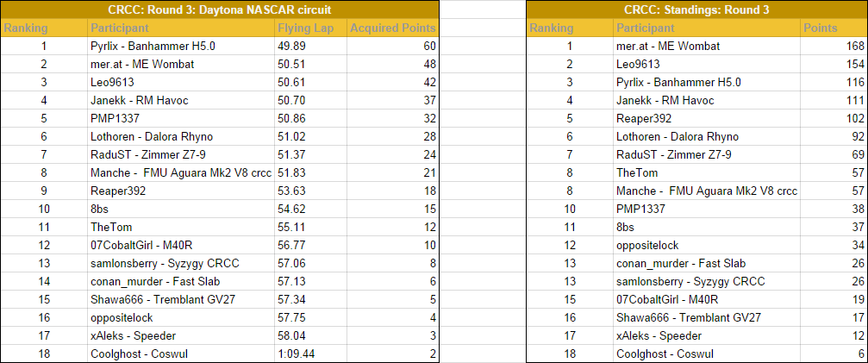Select the Acquired Points column header
This screenshot has width=868, height=363.
click(393, 28)
